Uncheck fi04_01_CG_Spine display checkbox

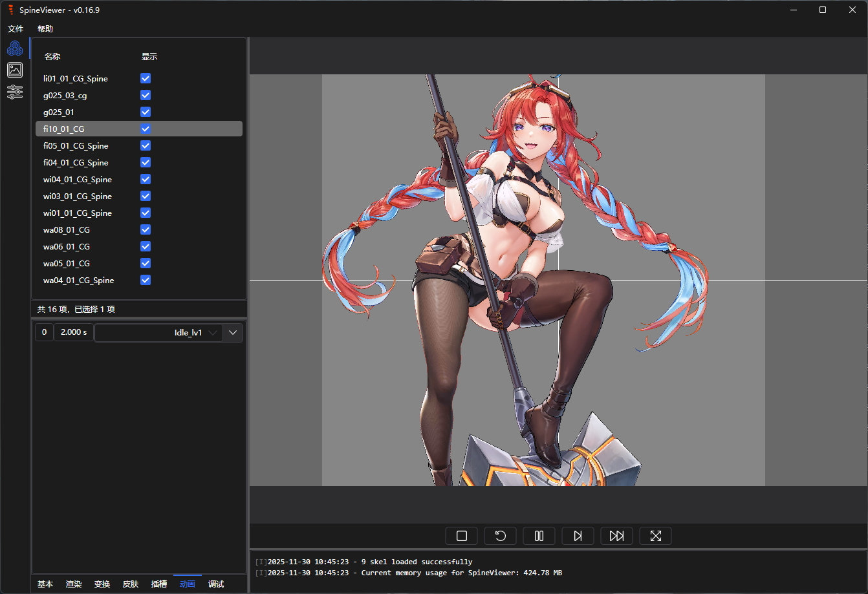click(x=146, y=162)
